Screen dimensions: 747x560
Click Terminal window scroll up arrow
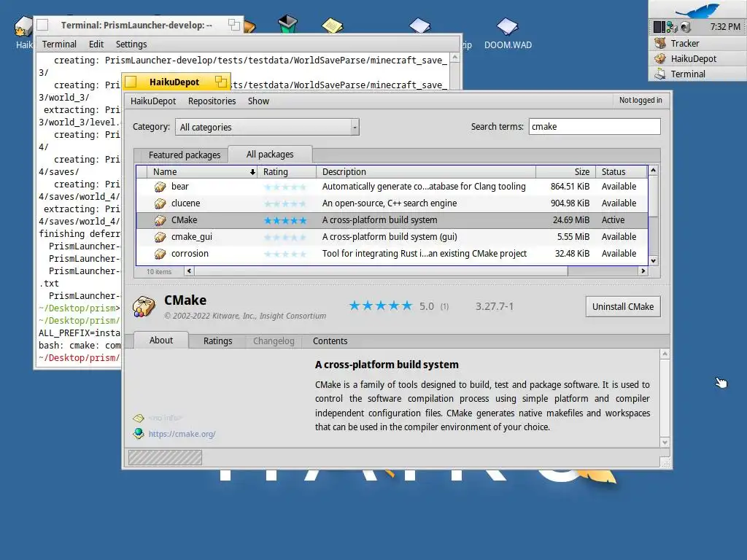(x=454, y=57)
